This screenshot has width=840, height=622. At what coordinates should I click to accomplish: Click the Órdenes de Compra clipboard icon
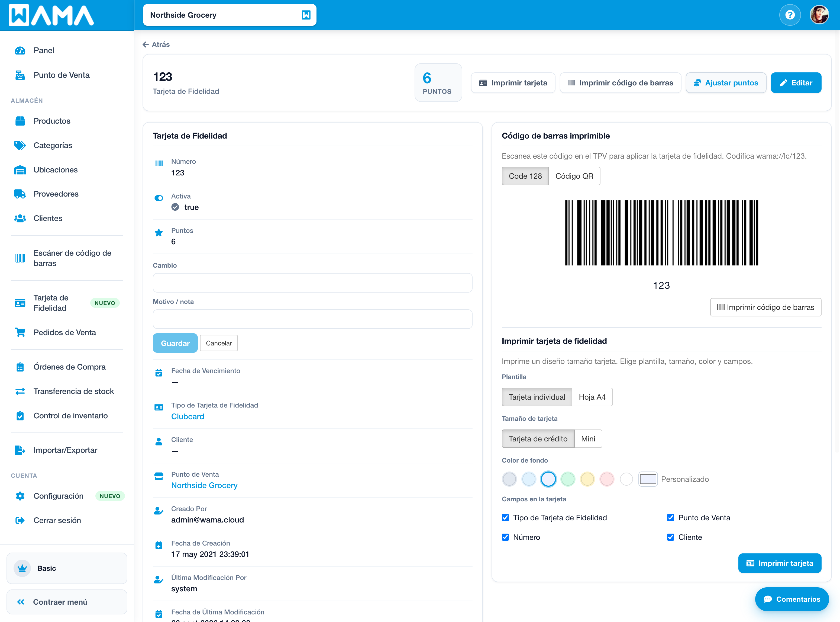(x=20, y=367)
